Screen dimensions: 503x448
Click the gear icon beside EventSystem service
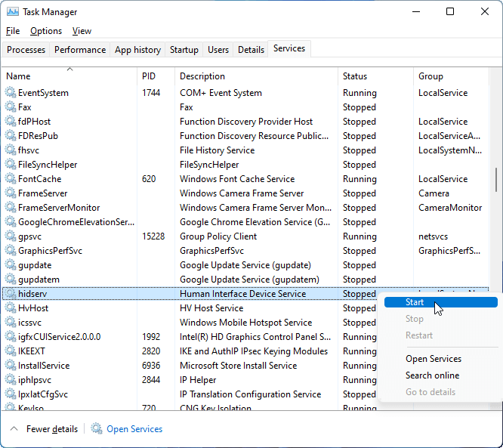coord(11,92)
